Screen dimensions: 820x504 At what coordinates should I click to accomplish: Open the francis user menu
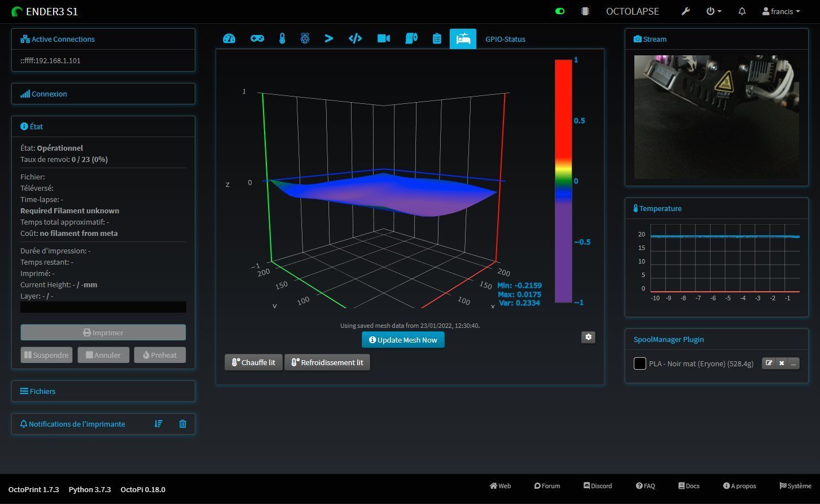click(781, 11)
